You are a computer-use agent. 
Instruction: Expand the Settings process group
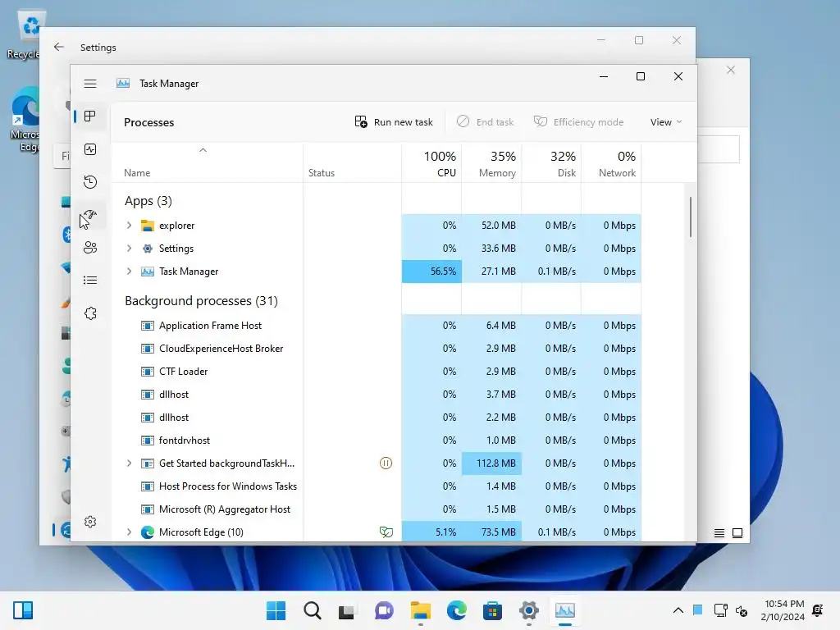click(129, 249)
